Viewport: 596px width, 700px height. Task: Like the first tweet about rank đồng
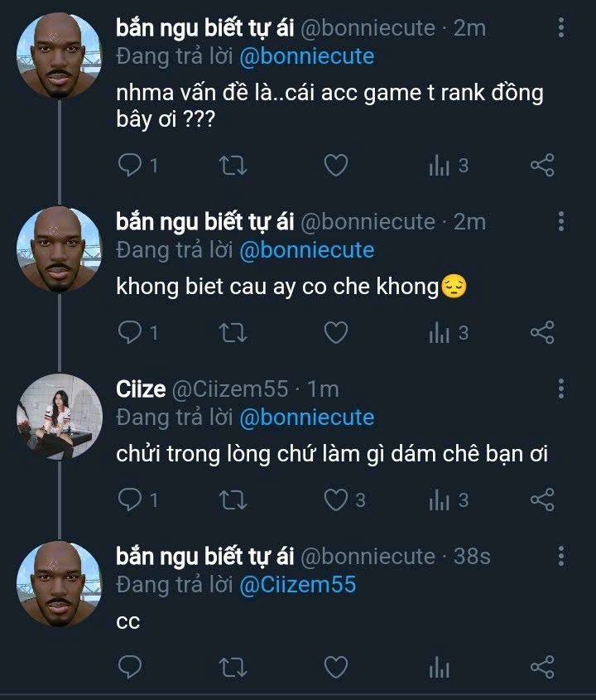pos(335,165)
